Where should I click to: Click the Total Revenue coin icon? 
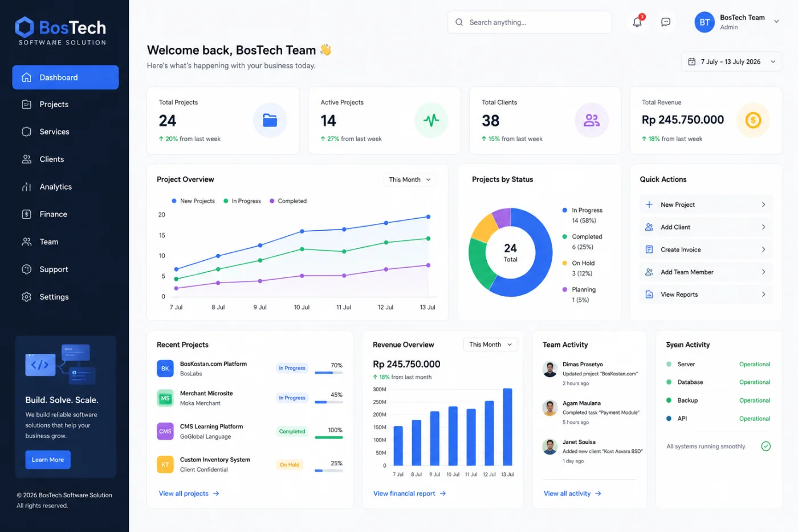pos(753,120)
